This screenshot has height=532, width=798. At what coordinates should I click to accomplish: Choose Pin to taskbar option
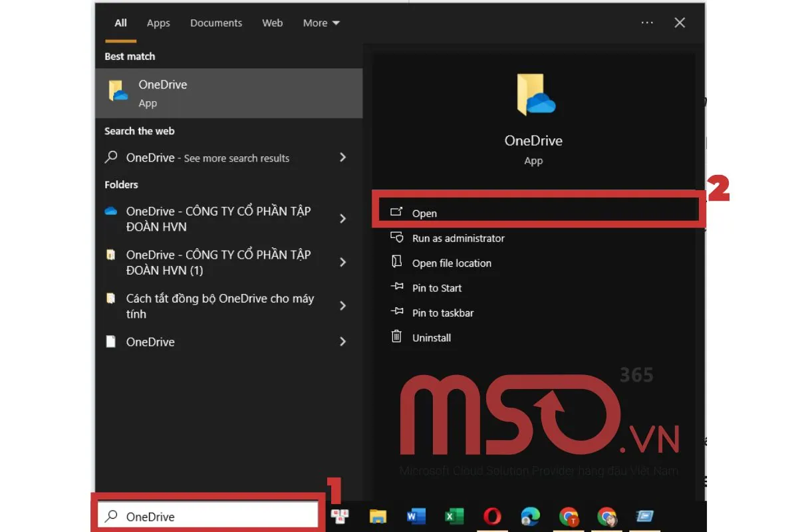click(x=442, y=313)
